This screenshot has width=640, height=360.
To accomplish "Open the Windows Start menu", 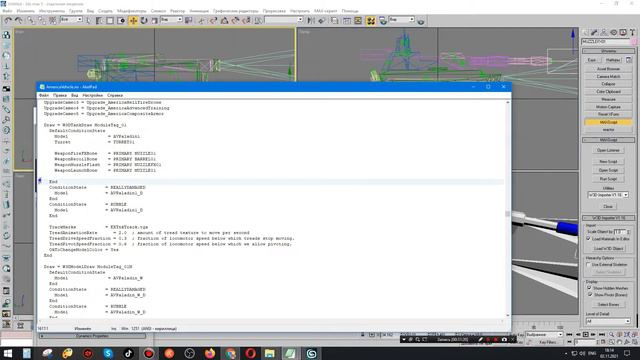I will (7, 353).
